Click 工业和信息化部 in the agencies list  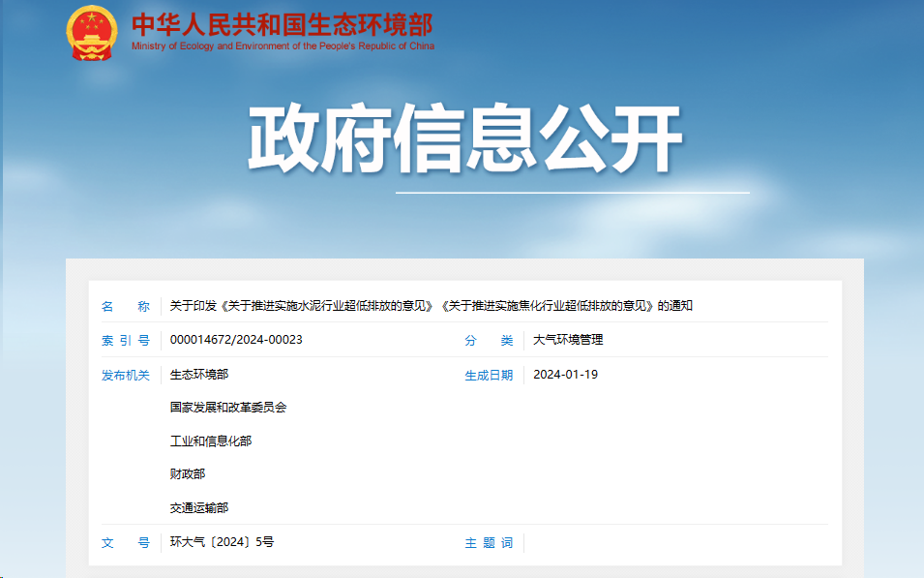[211, 441]
